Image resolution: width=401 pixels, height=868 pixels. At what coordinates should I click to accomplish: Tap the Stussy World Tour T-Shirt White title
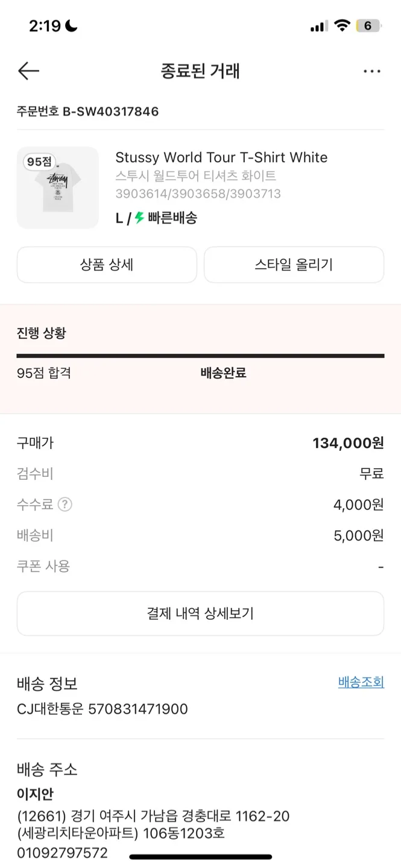click(x=221, y=158)
